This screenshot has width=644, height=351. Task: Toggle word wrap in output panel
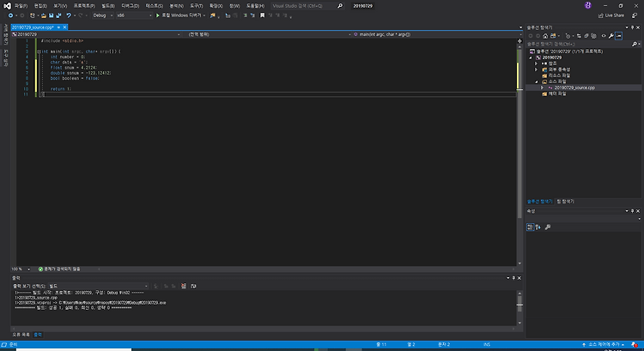pyautogui.click(x=193, y=286)
